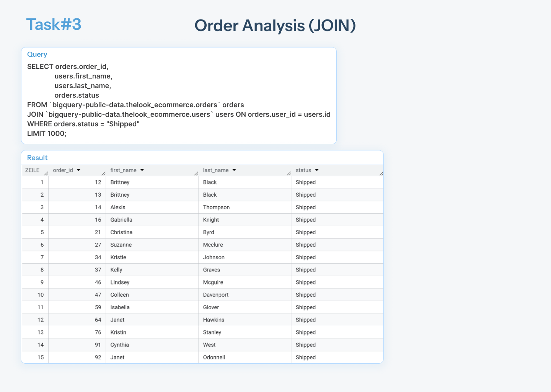Viewport: 551px width, 392px height.
Task: Click the Query panel title
Action: pos(37,54)
